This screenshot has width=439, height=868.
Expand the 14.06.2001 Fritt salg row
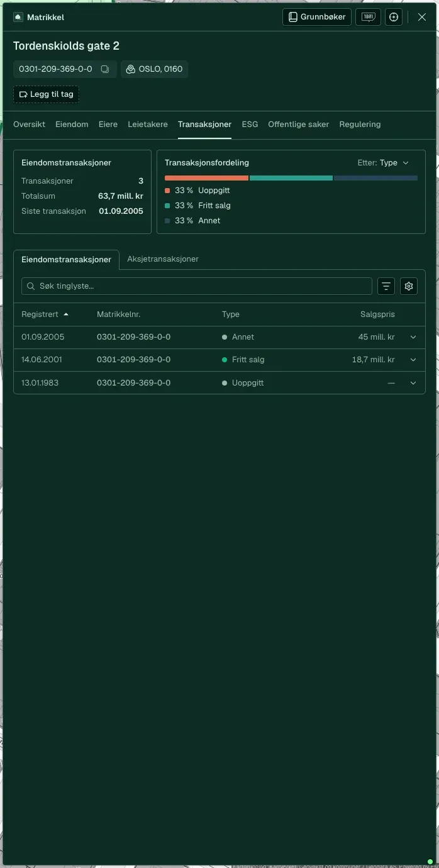point(413,360)
